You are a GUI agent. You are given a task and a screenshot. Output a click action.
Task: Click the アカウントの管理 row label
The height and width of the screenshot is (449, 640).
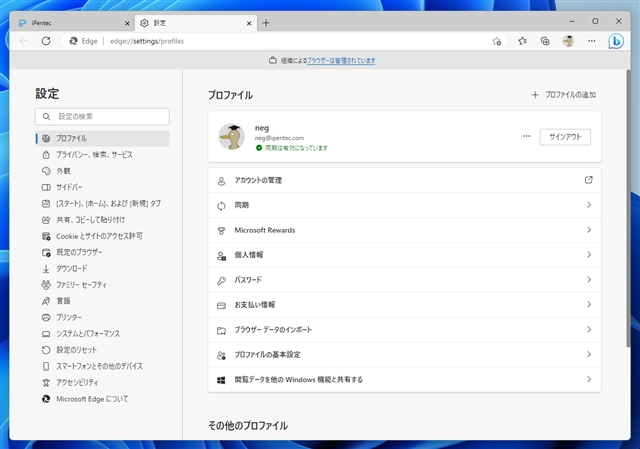tap(258, 180)
